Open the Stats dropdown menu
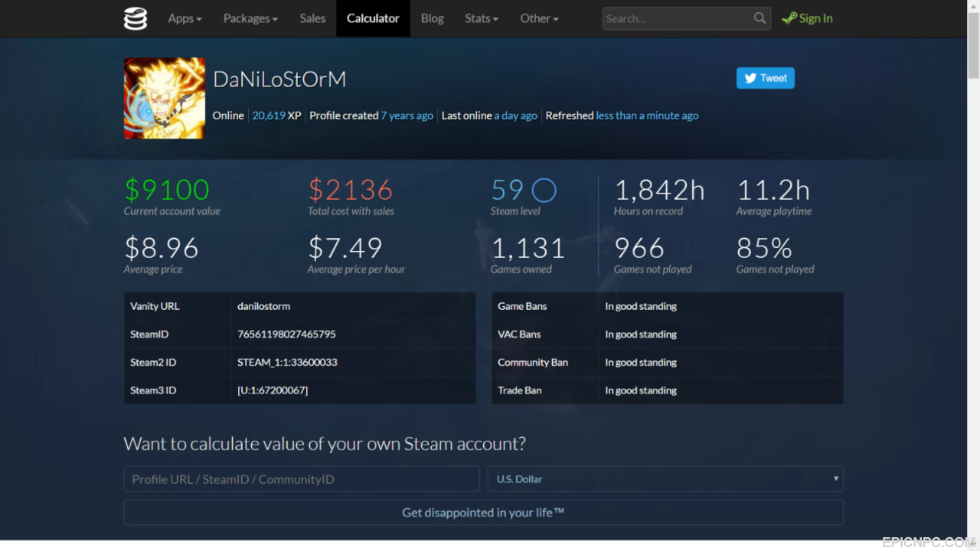 coord(482,18)
